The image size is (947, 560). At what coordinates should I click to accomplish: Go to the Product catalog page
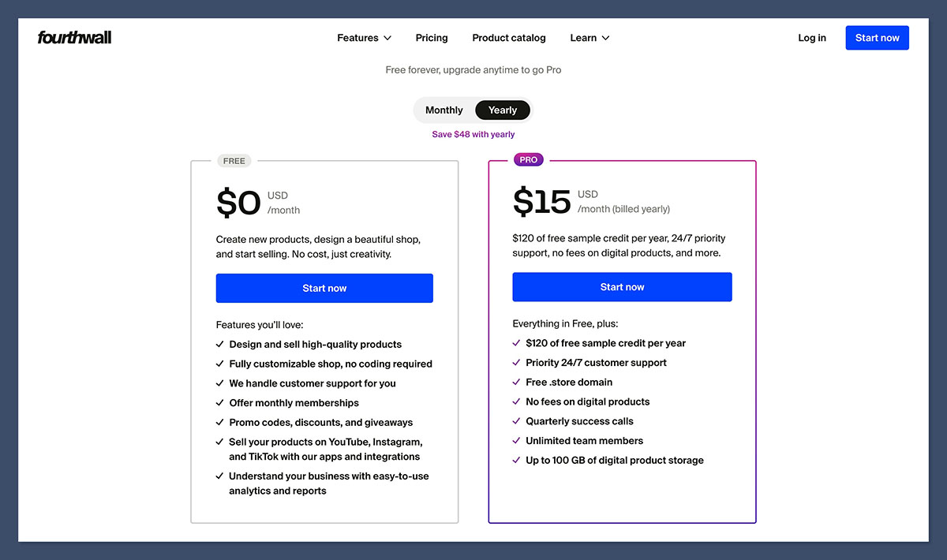click(x=508, y=37)
